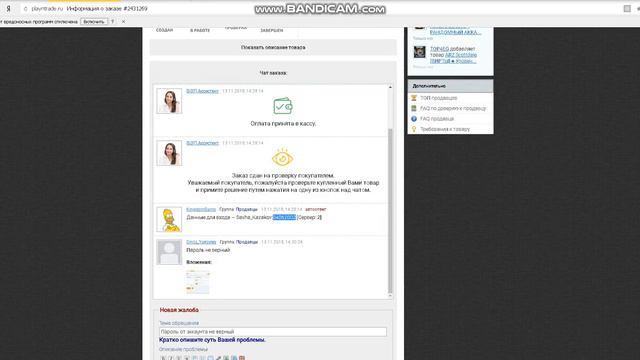The width and height of the screenshot is (640, 360).
Task: Open 'FAQ по доверию к продавцу' link
Action: tap(453, 108)
